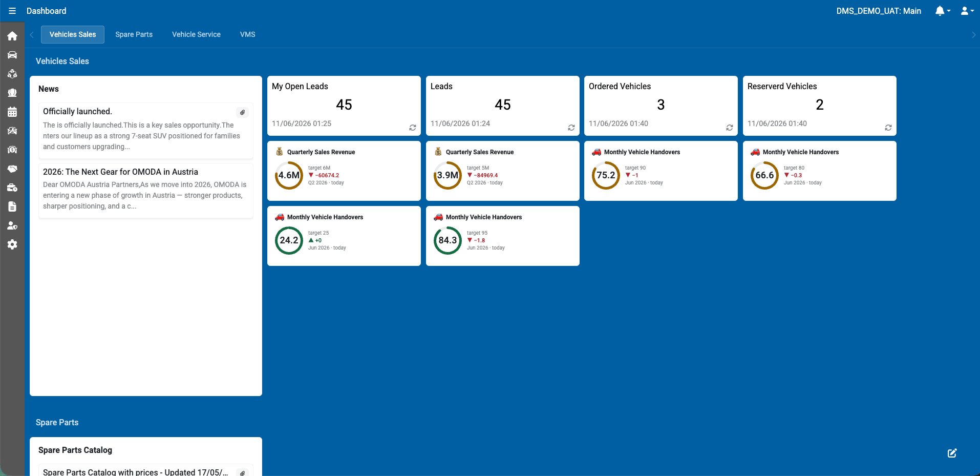
Task: Open the hamburger menu at top left
Action: point(12,11)
